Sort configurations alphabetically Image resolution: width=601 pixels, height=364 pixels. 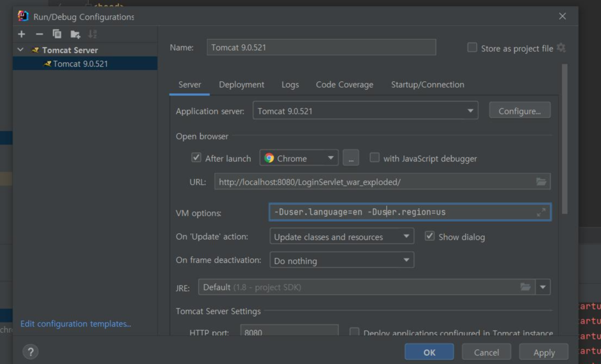point(92,34)
